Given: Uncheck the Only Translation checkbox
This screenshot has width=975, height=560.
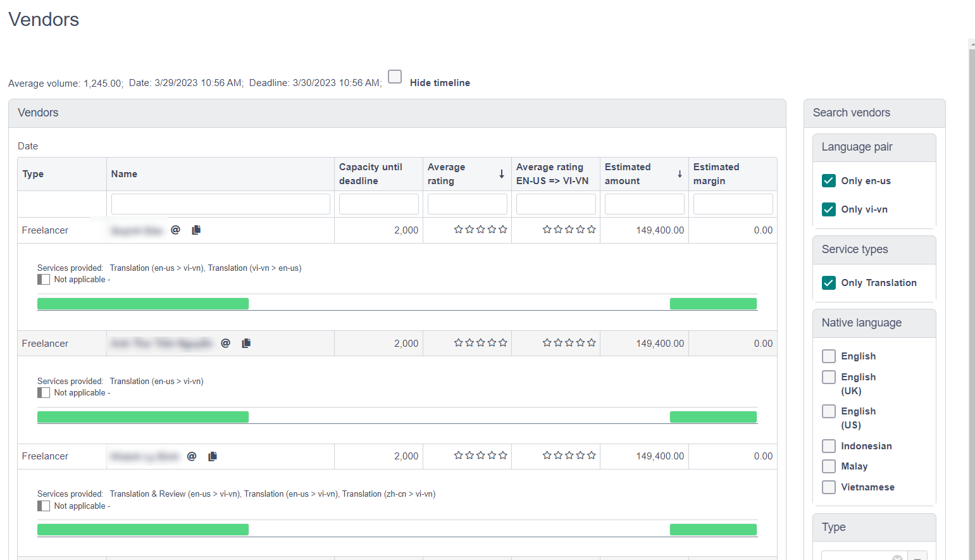Looking at the screenshot, I should click(x=829, y=282).
